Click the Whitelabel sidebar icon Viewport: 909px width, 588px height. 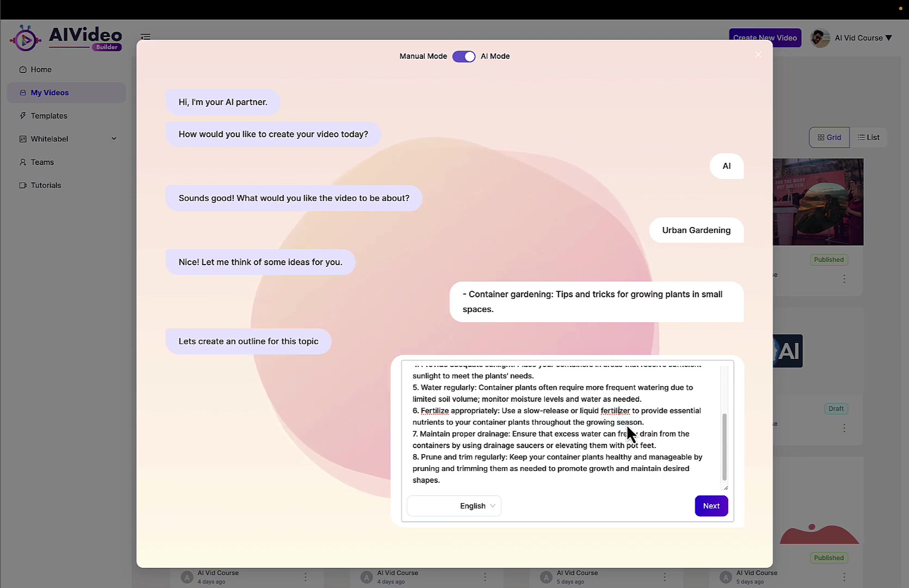(x=23, y=139)
